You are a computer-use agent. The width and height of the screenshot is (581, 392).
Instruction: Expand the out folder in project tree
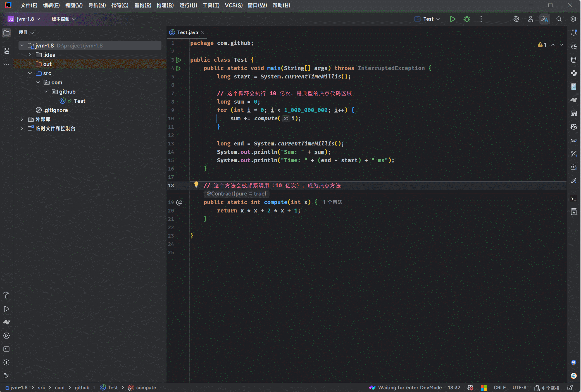coord(30,64)
